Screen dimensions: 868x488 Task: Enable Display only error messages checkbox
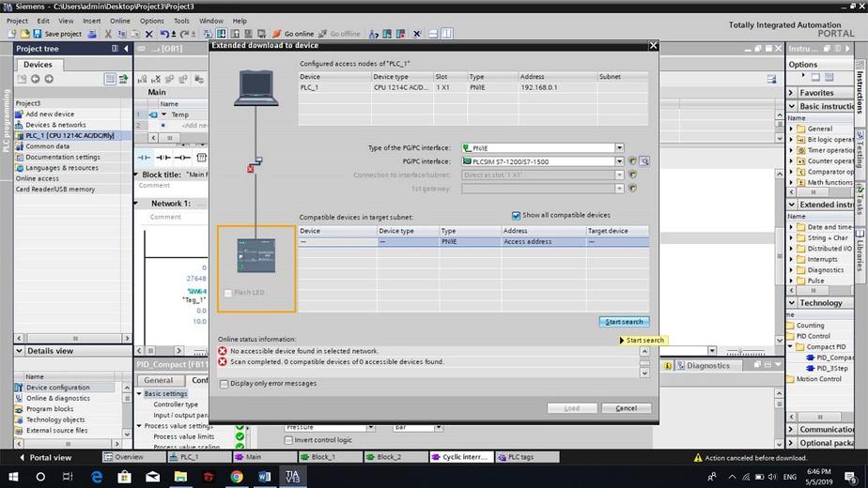[x=224, y=383]
